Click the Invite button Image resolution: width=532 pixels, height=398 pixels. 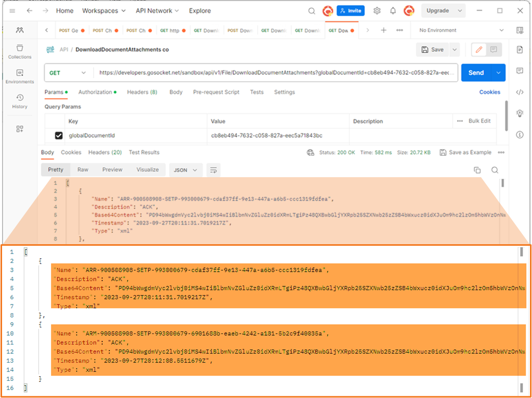click(x=351, y=11)
